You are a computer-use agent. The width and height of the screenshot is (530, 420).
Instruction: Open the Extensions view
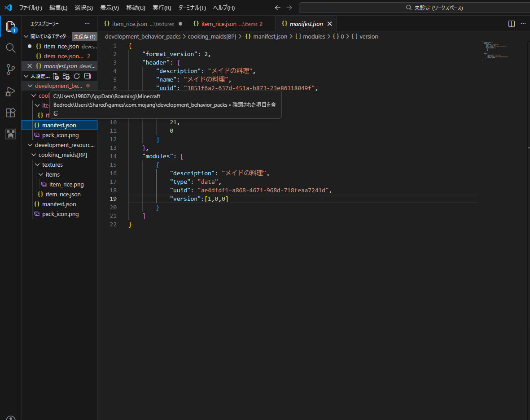tap(11, 113)
